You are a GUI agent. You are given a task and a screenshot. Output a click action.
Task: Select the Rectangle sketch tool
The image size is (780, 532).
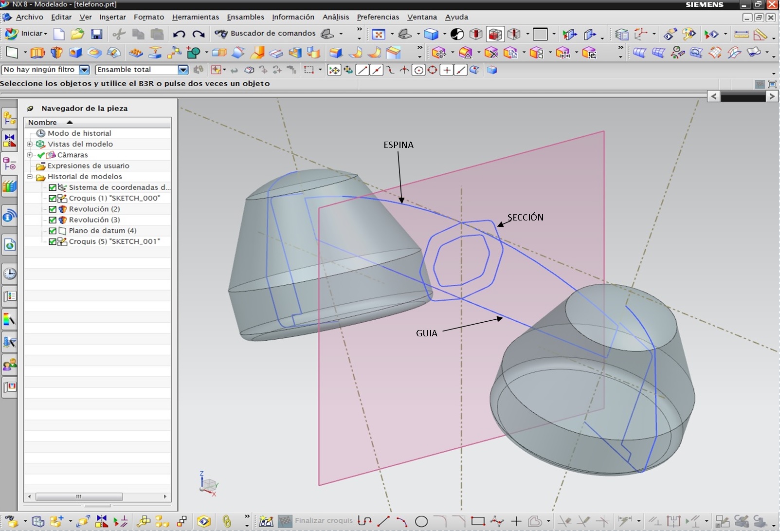click(478, 521)
